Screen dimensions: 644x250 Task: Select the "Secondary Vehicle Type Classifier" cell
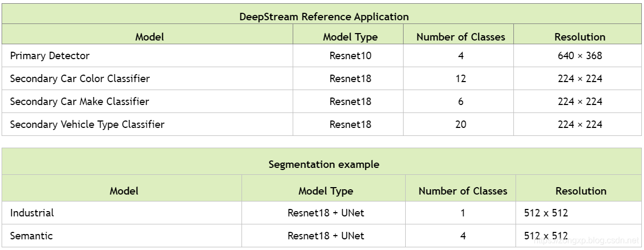(x=87, y=124)
